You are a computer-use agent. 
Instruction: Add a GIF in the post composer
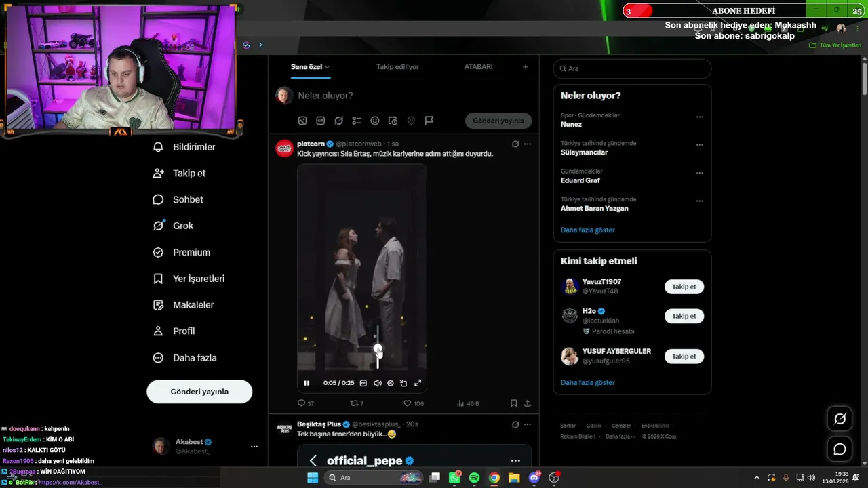pyautogui.click(x=320, y=121)
